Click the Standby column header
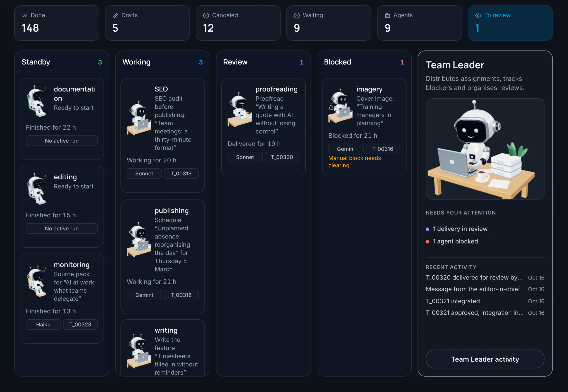The width and height of the screenshot is (568, 392). pyautogui.click(x=62, y=62)
